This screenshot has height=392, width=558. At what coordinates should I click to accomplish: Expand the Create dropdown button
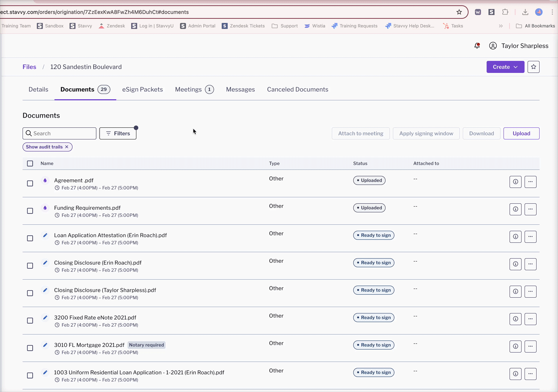pyautogui.click(x=505, y=67)
